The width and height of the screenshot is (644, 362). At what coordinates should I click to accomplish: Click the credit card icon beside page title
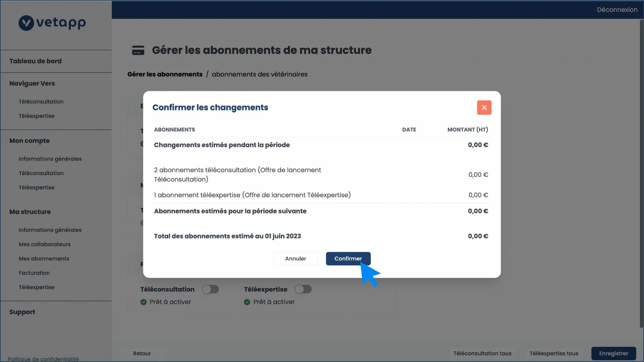[138, 50]
